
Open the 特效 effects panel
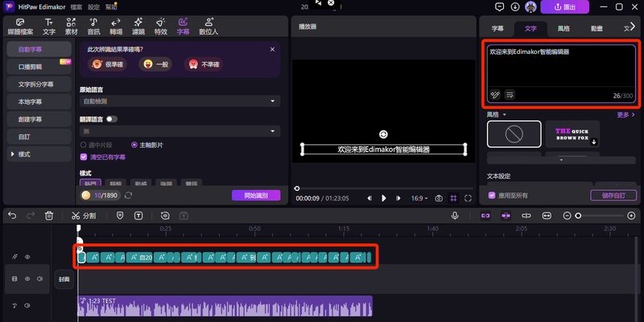pyautogui.click(x=160, y=27)
